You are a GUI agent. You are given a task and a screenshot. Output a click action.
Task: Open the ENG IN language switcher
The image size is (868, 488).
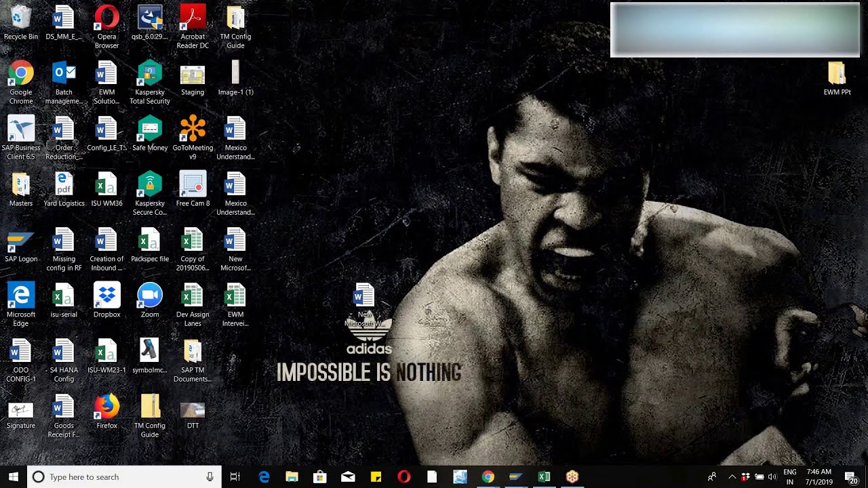790,477
